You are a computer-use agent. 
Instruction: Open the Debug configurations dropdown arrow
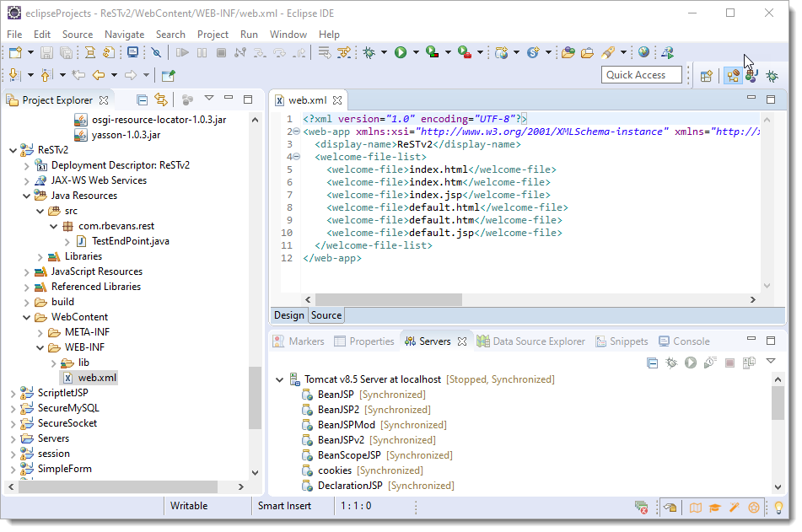384,52
